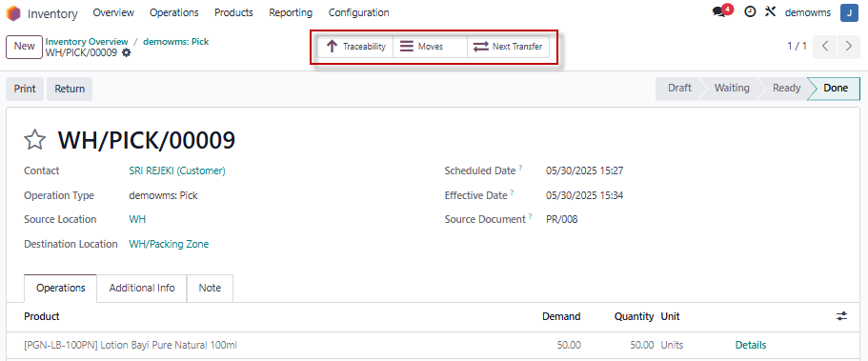The image size is (868, 361).
Task: Click the Odoo Inventory app logo icon
Action: [x=13, y=13]
